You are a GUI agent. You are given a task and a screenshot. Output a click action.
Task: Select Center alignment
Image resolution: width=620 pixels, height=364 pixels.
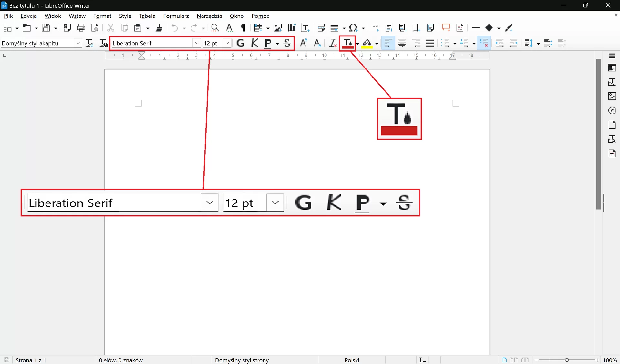(x=402, y=43)
